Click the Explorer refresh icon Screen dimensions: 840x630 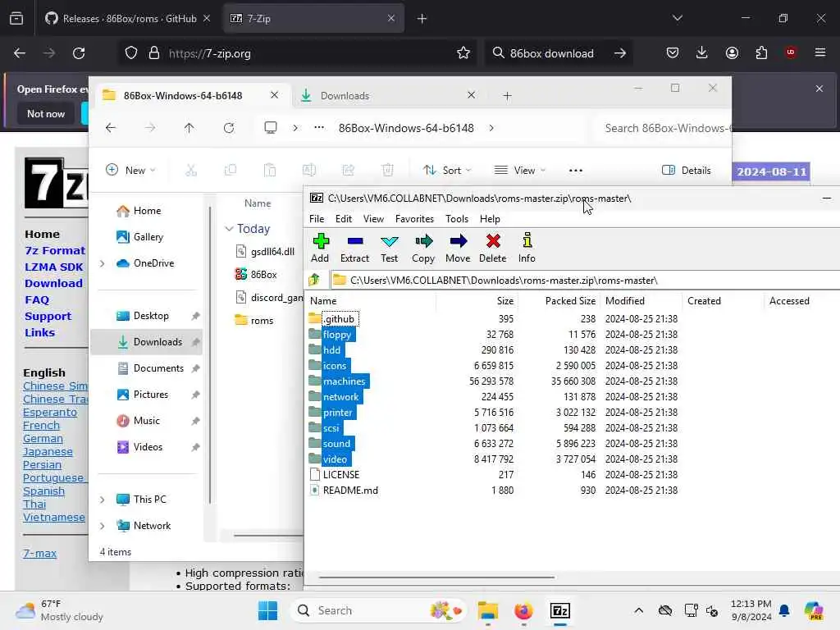[x=229, y=128]
